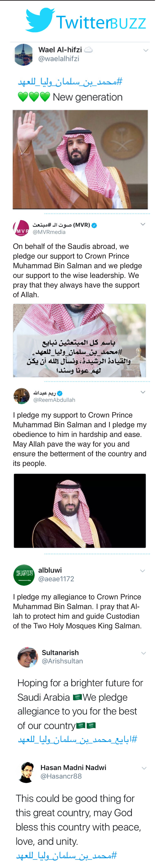The height and width of the screenshot is (868, 158).
Task: Open the waving prince photo in the first tweet
Action: click(x=80, y=159)
